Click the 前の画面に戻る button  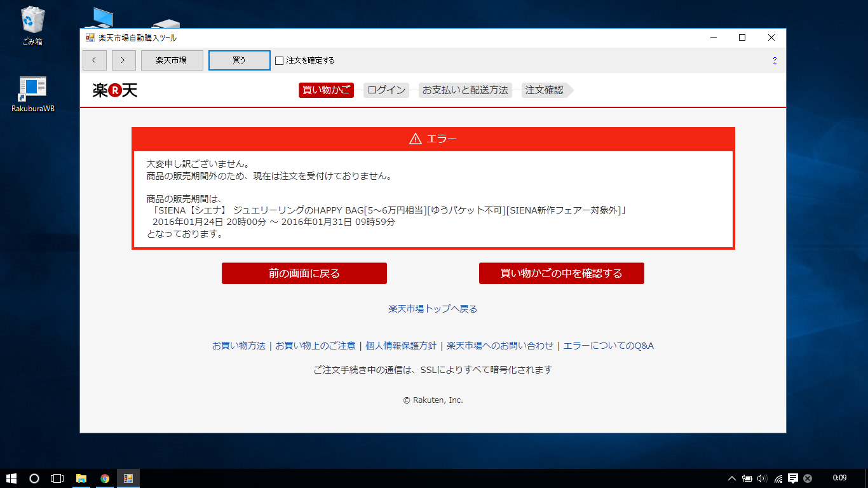click(304, 273)
